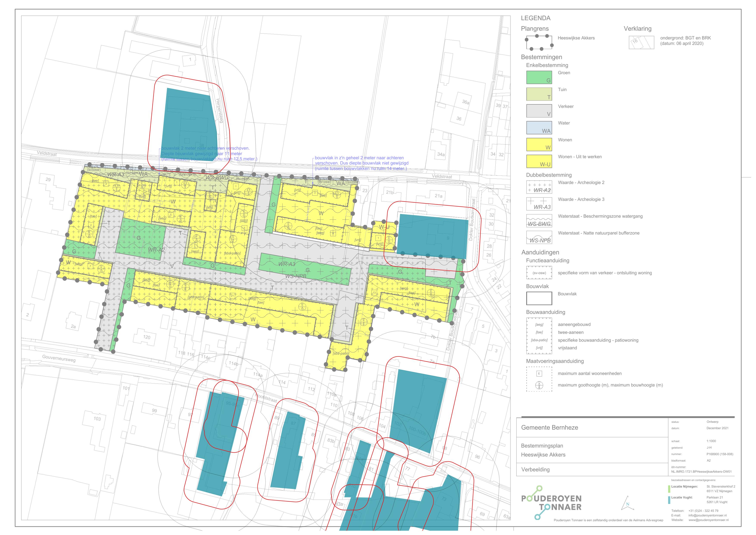Click the WS-NPB bufferzone symbol in legend
The height and width of the screenshot is (535, 756).
(x=539, y=238)
